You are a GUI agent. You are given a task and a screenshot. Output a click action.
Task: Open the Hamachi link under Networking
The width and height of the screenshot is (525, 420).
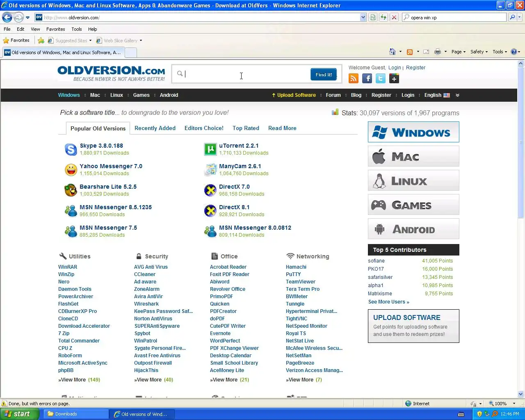click(x=296, y=267)
